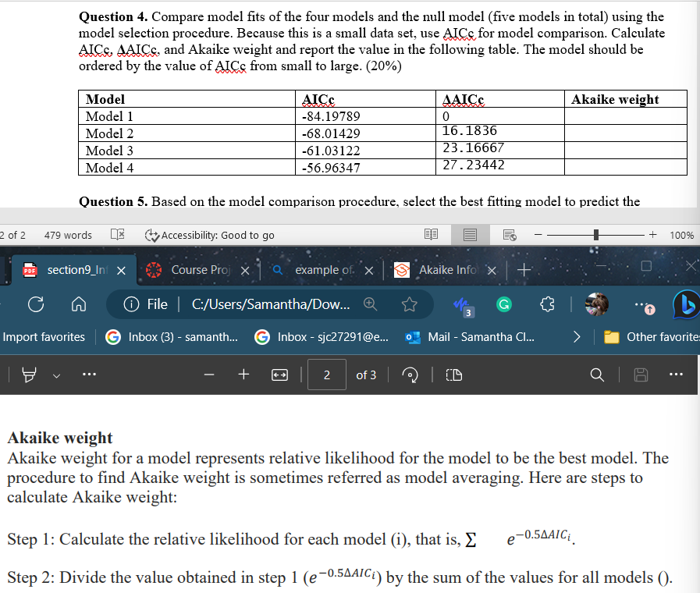
Task: Open the Grammarly extension
Action: 504,304
